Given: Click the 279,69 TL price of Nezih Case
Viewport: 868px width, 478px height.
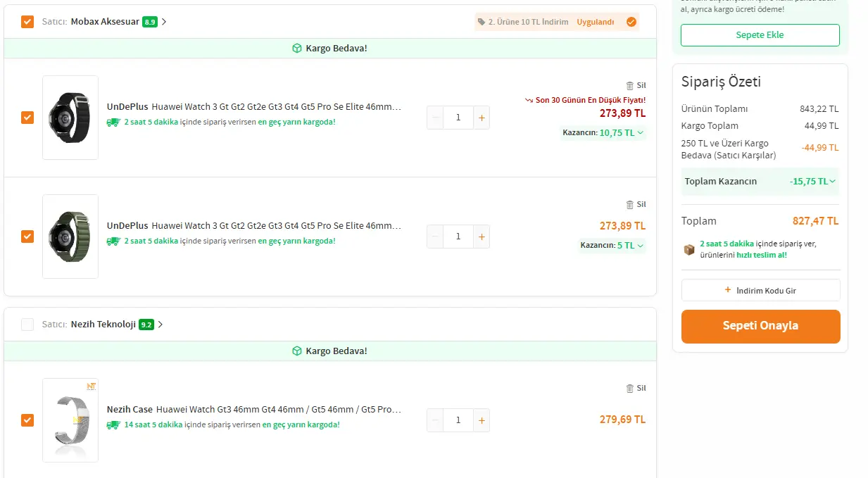Looking at the screenshot, I should [622, 420].
